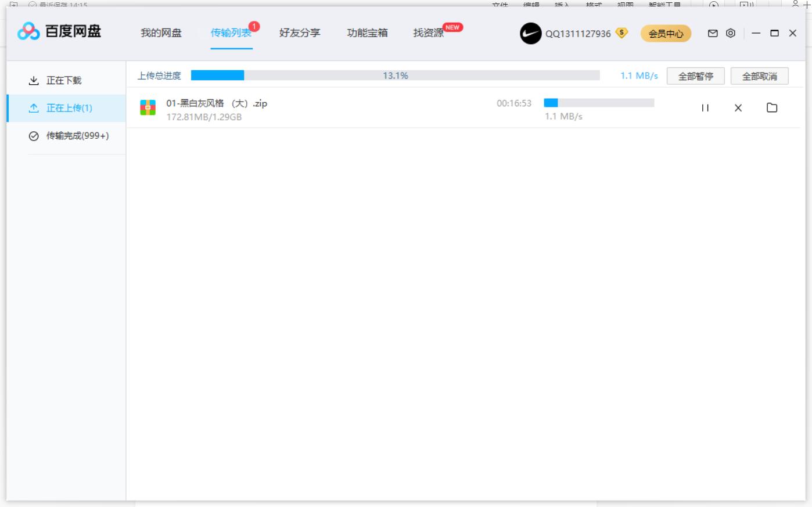The image size is (812, 507).
Task: Open the 文件 menu in the background app
Action: coord(501,5)
